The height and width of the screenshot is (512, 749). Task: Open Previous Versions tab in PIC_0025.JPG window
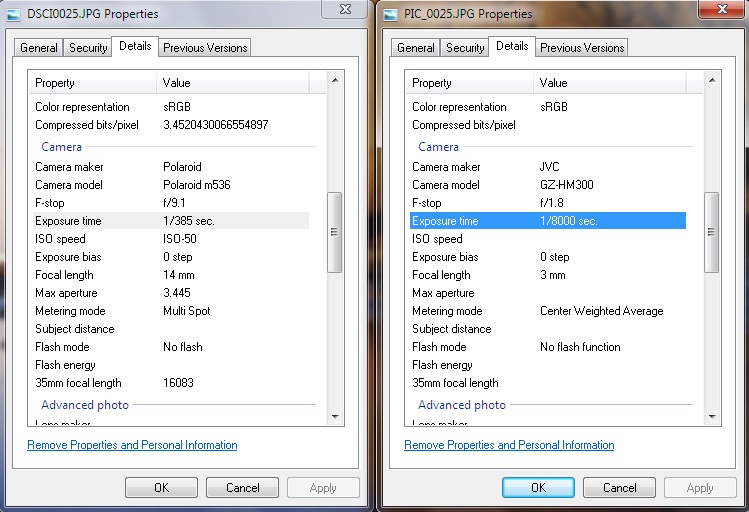(x=581, y=48)
